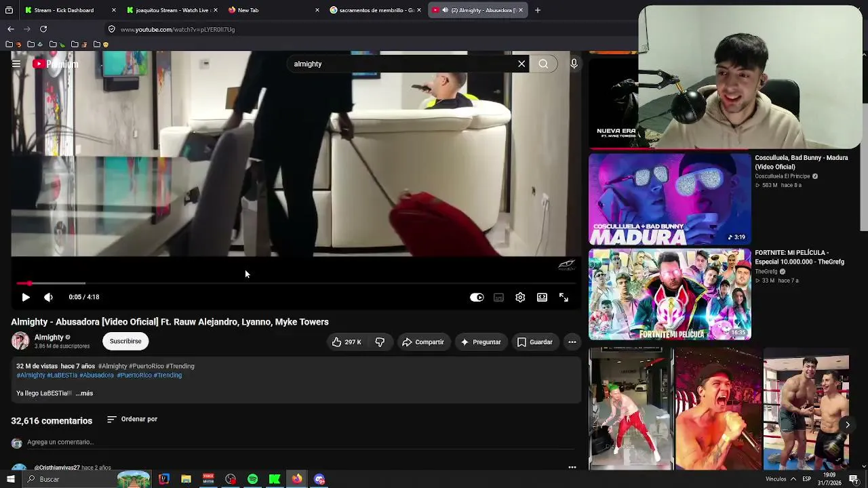Open the last bookmarks folder with smiley
Screen dimensions: 868x488
101,44
